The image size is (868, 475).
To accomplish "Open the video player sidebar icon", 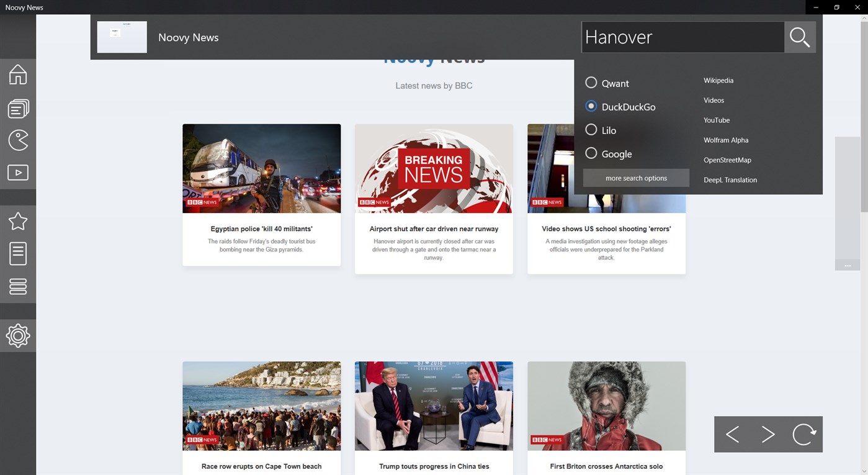I will [18, 172].
